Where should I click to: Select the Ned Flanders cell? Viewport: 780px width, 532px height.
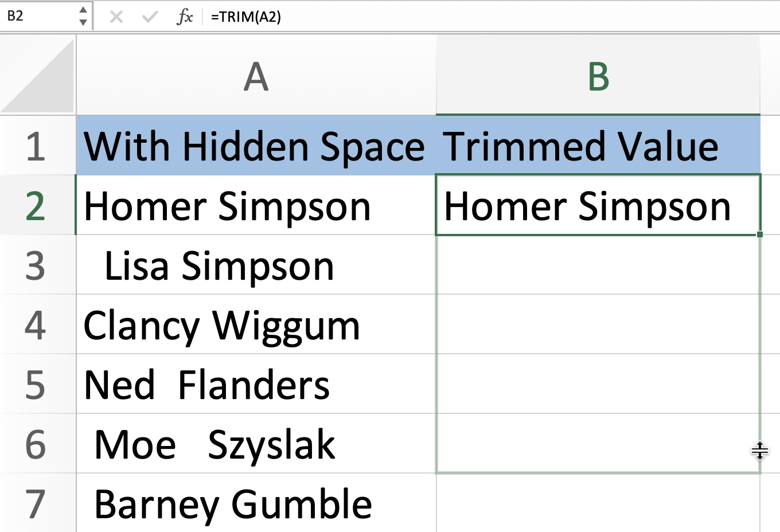(256, 384)
